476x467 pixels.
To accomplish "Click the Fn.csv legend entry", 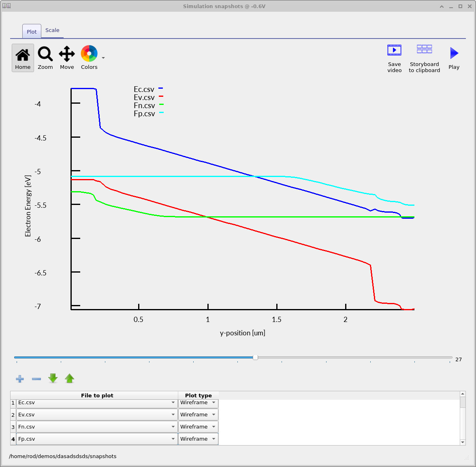I will [148, 106].
